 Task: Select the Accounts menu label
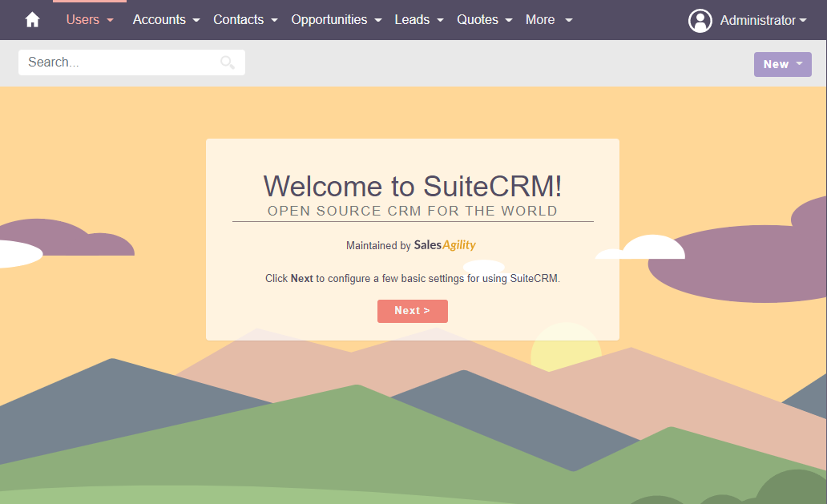click(159, 20)
